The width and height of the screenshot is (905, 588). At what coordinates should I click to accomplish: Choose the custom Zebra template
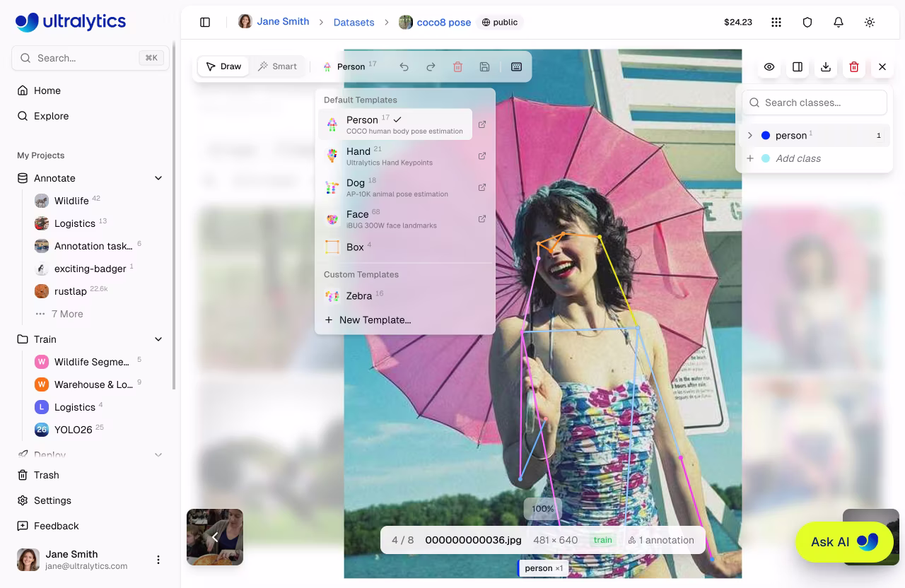pyautogui.click(x=404, y=295)
